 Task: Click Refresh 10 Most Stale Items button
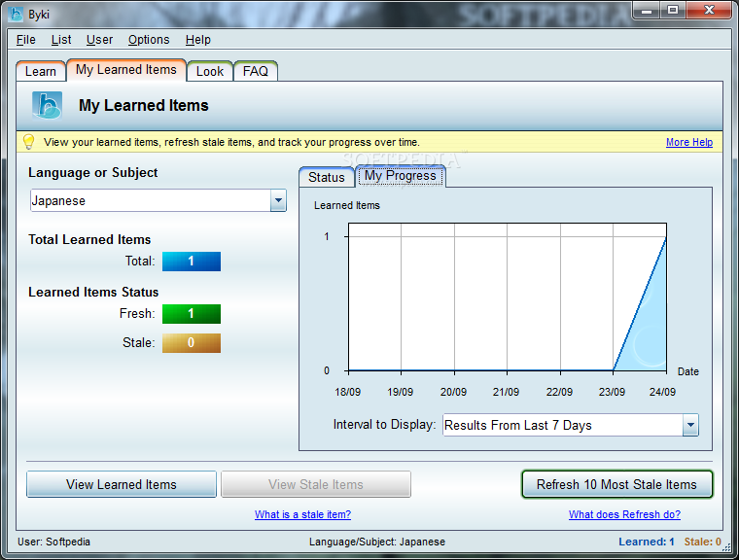point(616,484)
